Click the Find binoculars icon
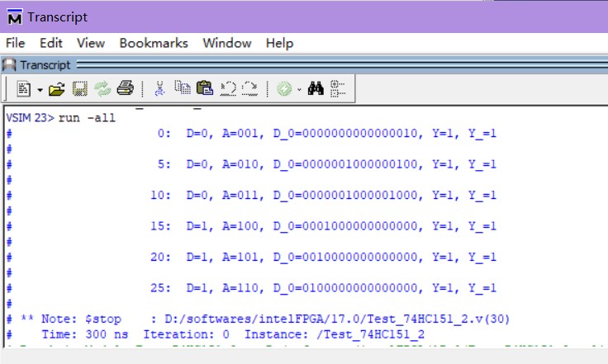This screenshot has height=364, width=608. [316, 88]
